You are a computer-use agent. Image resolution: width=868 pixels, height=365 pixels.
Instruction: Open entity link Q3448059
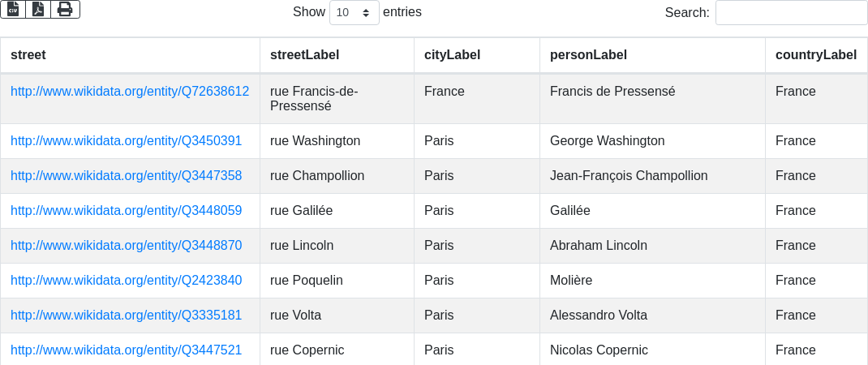point(126,211)
